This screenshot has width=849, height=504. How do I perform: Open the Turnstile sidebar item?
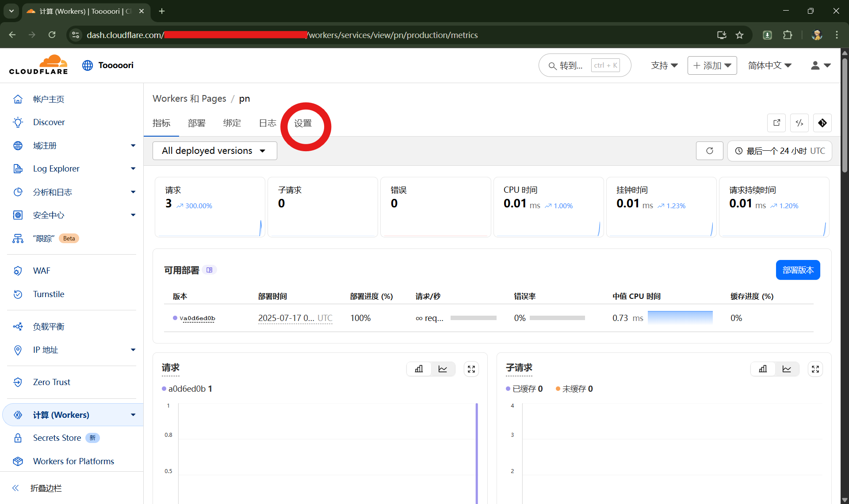click(x=49, y=294)
